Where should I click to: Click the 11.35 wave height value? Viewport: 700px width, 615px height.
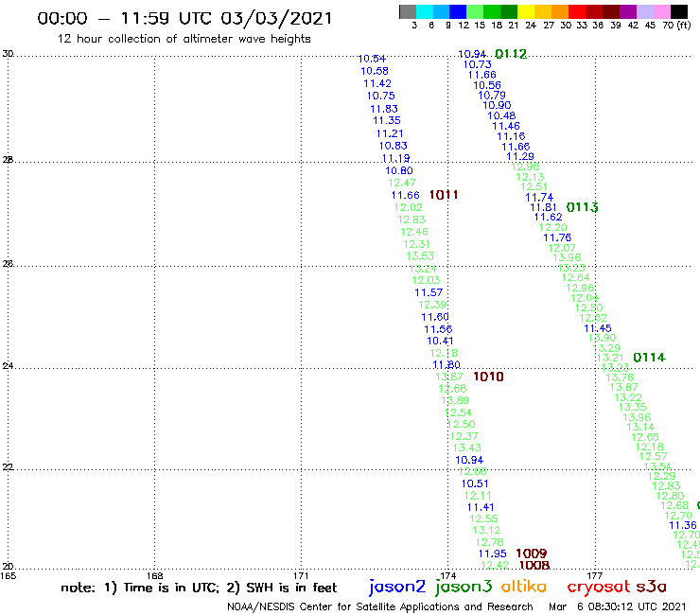[x=387, y=120]
